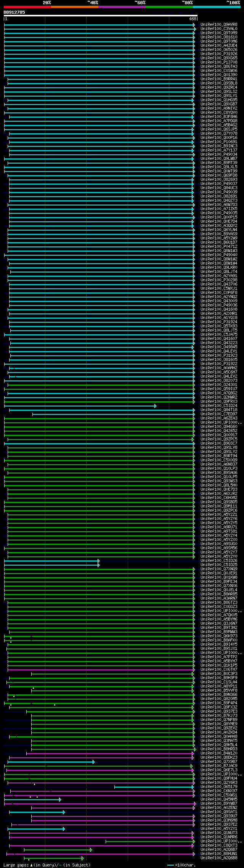244x868 pixels.
Task: Select label UniRef100_P04712
Action: pyautogui.click(x=219, y=247)
